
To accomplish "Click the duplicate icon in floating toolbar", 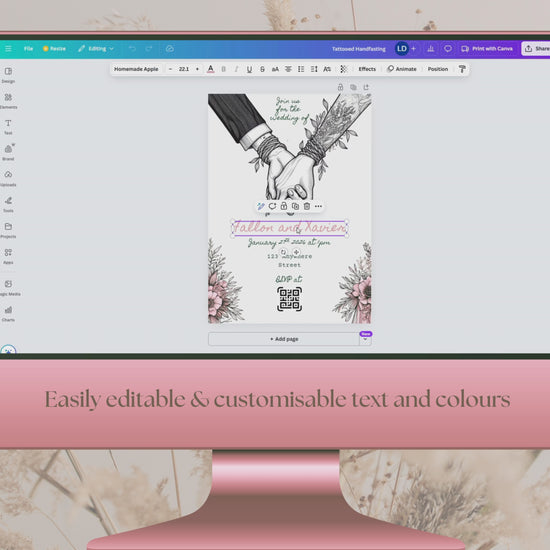I will click(295, 206).
